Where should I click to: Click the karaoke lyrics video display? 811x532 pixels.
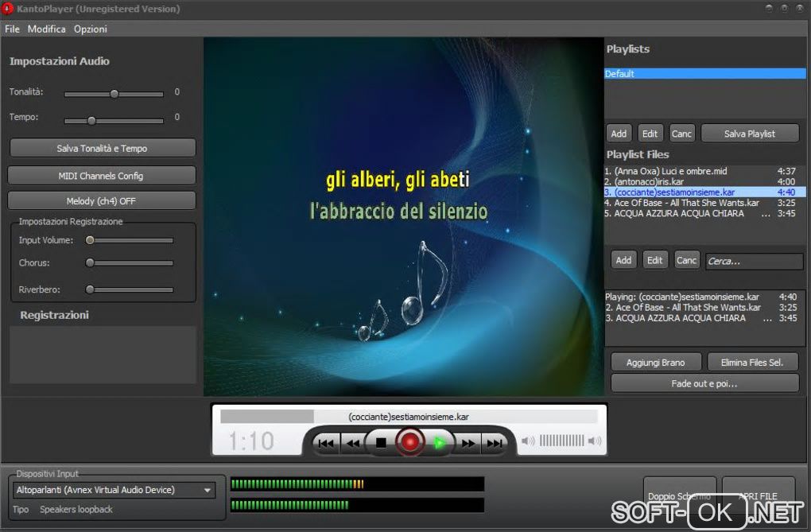click(403, 216)
